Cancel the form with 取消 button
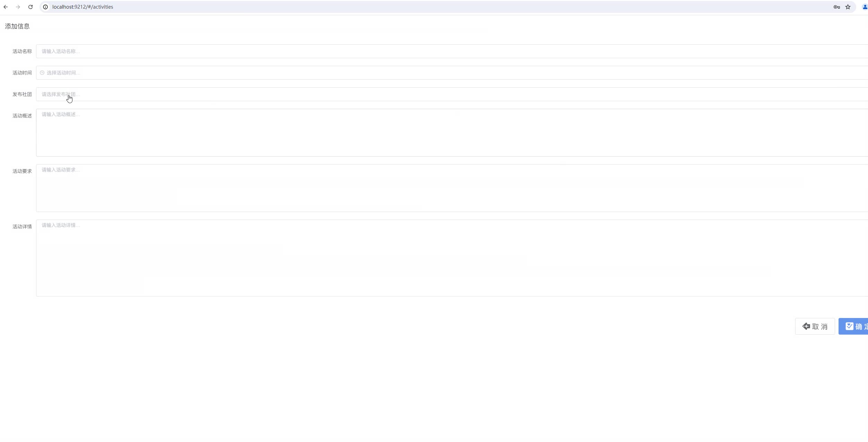The width and height of the screenshot is (868, 442). coord(815,326)
